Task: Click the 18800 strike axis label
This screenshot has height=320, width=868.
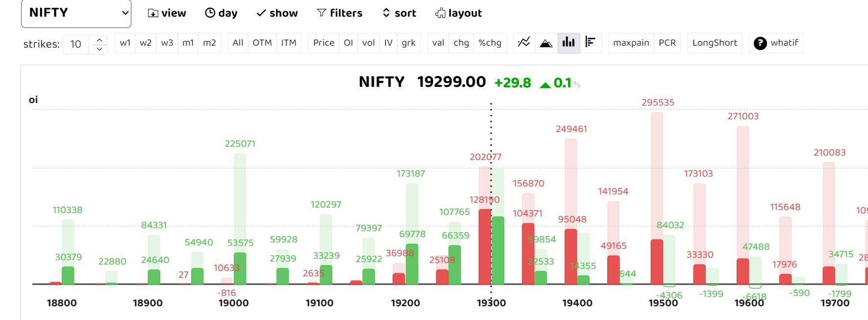Action: pos(62,303)
